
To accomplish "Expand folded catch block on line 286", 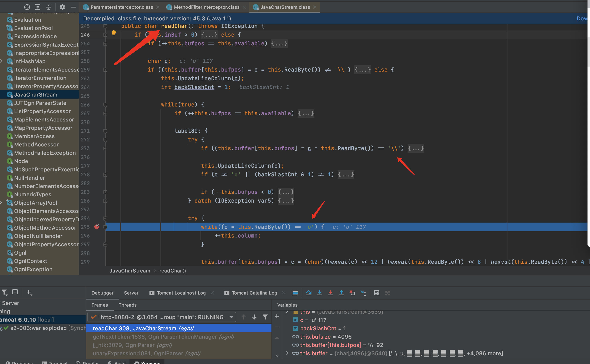I will coord(105,201).
